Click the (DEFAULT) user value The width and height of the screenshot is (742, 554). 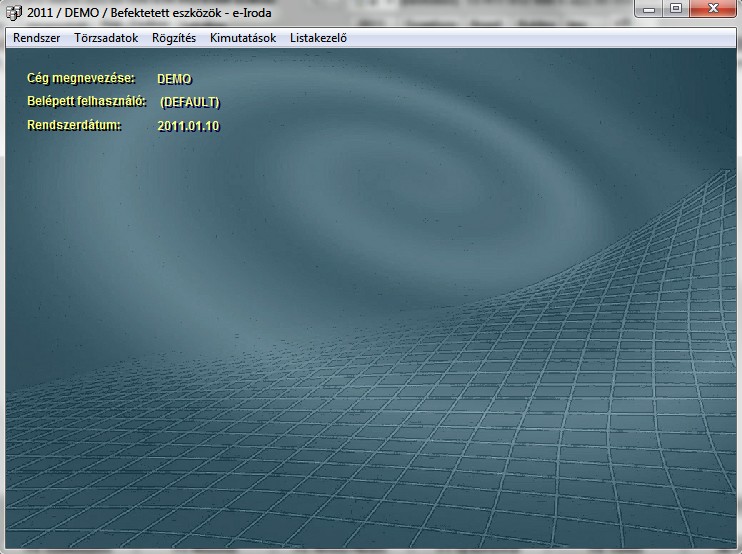189,102
